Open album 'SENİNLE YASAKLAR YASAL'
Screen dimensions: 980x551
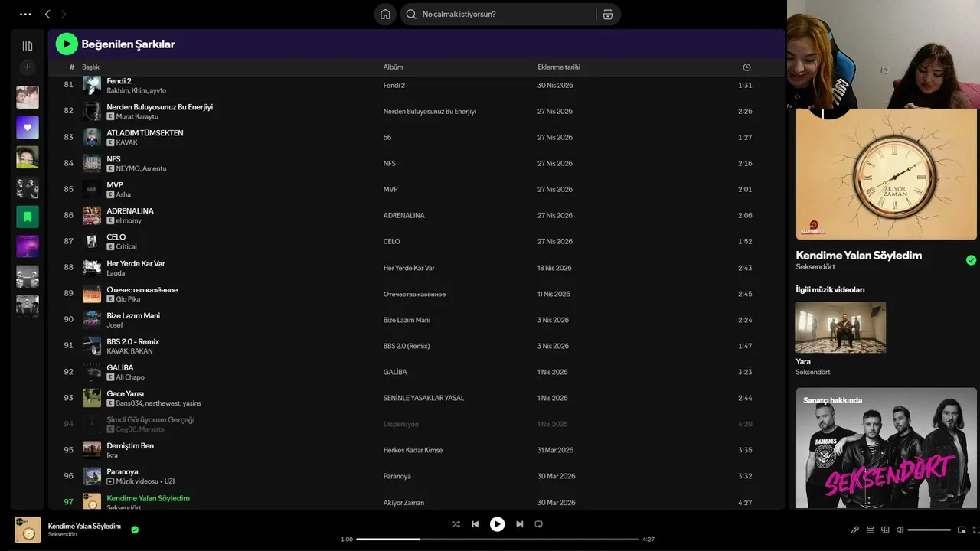423,398
